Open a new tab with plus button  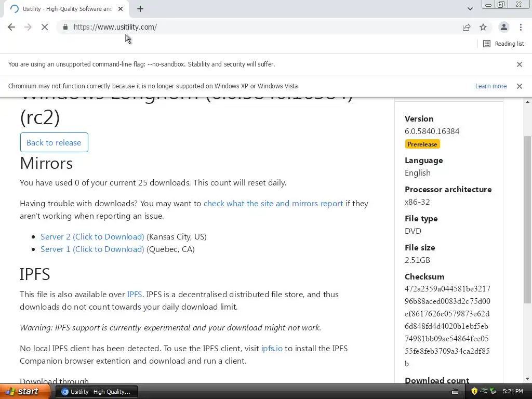point(140,9)
